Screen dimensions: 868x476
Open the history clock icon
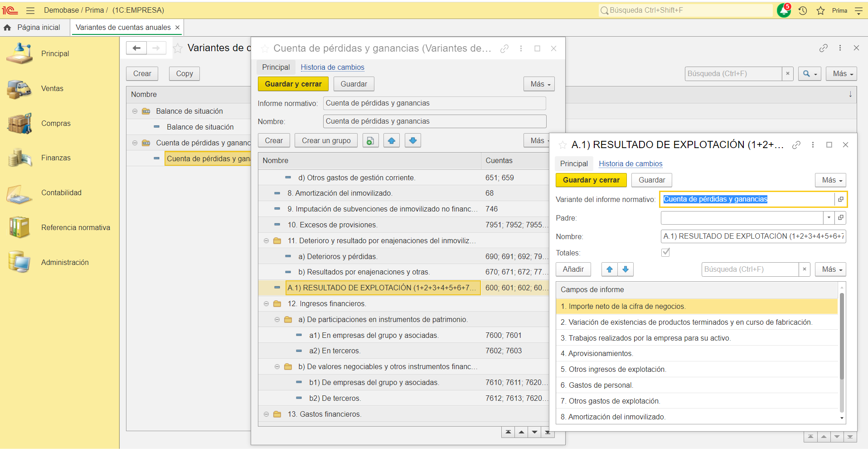point(803,10)
